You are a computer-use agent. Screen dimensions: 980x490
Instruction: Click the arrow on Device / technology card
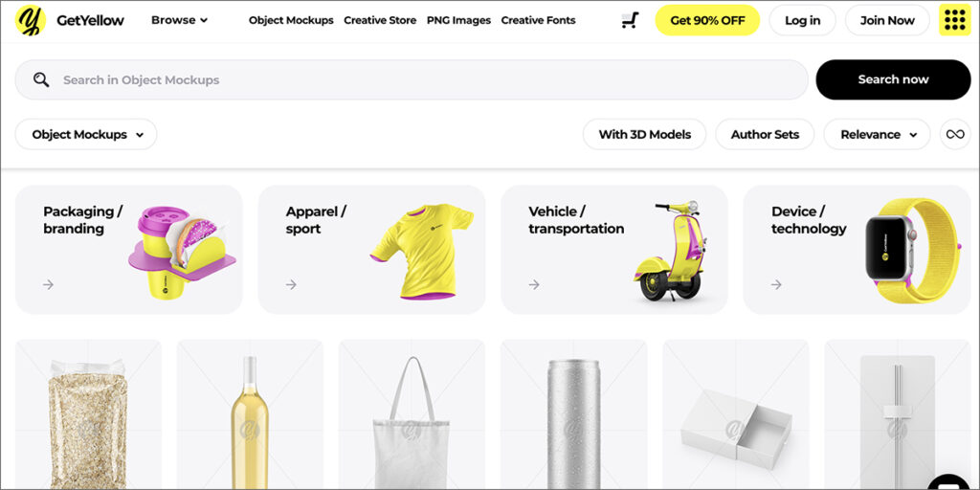click(776, 285)
